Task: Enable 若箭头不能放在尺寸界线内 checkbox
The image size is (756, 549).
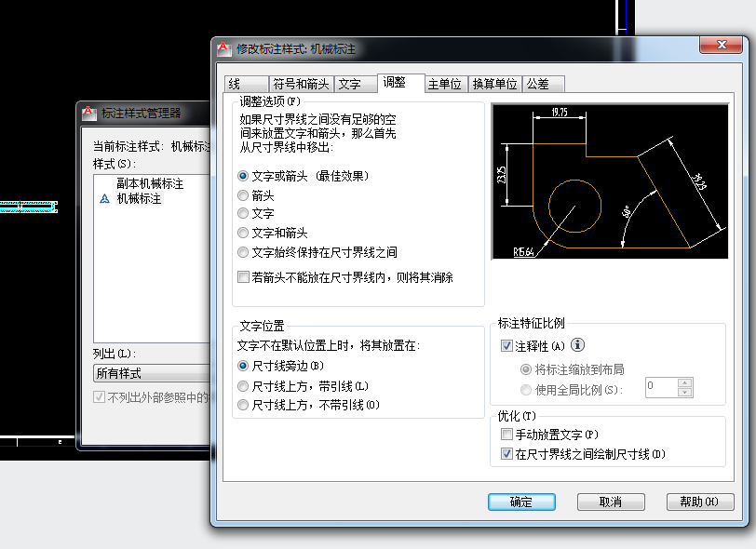Action: (244, 277)
